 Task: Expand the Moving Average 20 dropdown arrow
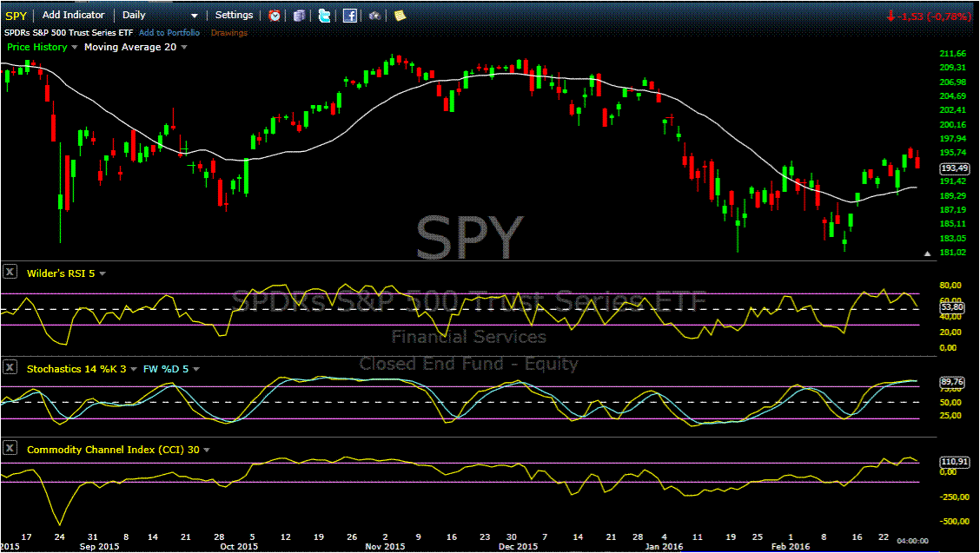coord(184,48)
